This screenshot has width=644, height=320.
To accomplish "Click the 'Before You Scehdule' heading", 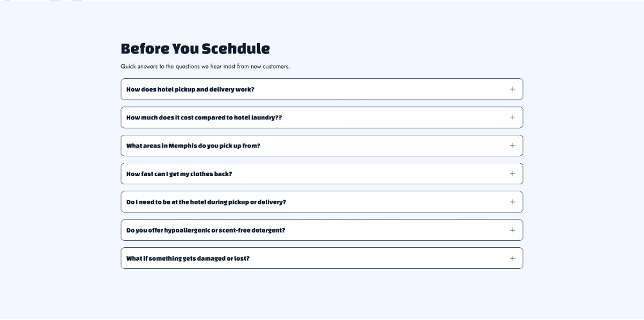I will coord(195,49).
